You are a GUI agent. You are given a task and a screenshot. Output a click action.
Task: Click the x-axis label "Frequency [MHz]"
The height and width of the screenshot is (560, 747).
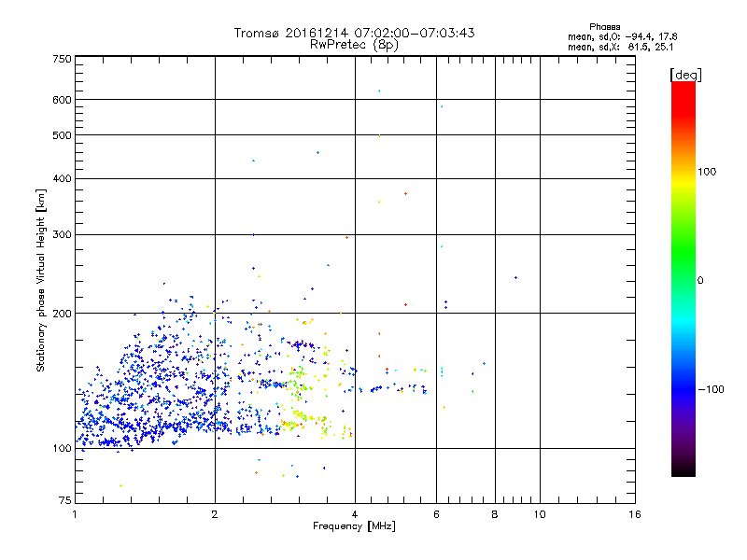[x=354, y=526]
